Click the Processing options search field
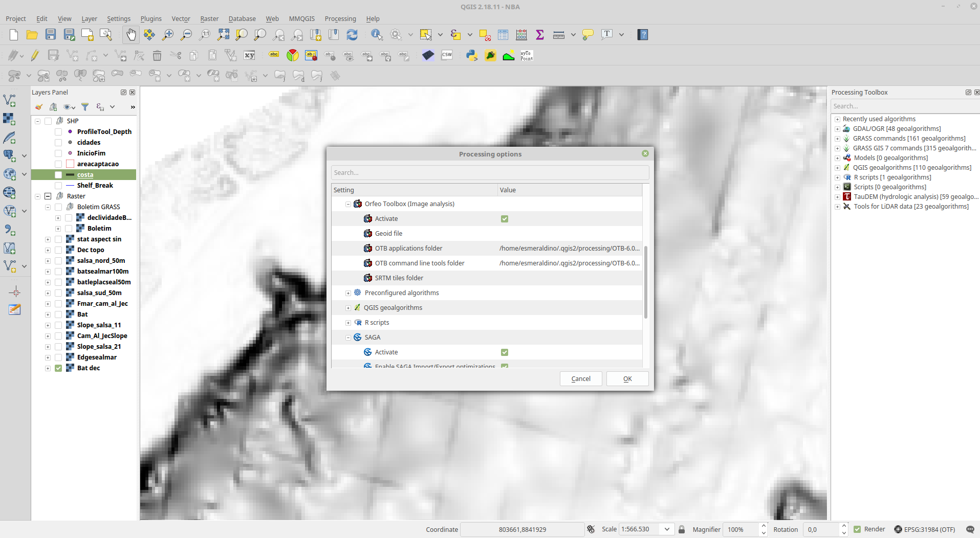 click(490, 172)
